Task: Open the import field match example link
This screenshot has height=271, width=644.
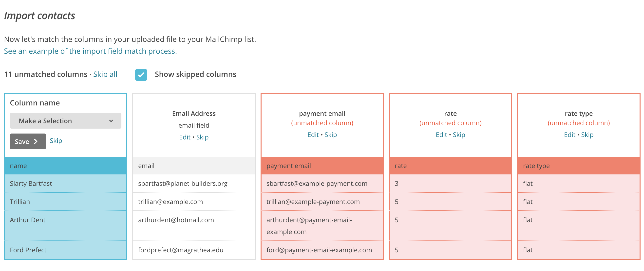Action: tap(91, 51)
